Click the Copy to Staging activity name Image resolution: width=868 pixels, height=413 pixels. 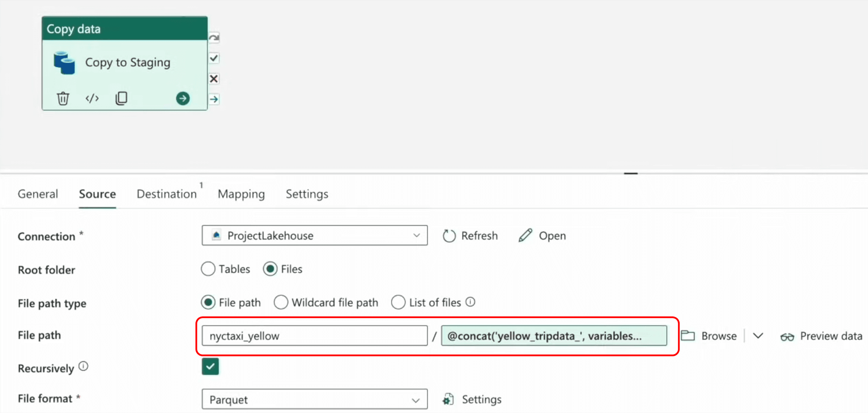point(128,63)
